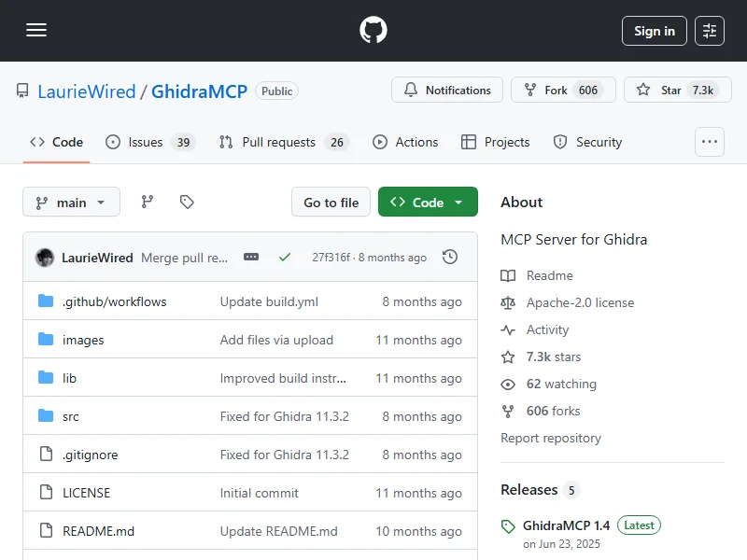Open commit history clock icon
The image size is (747, 560).
[450, 257]
